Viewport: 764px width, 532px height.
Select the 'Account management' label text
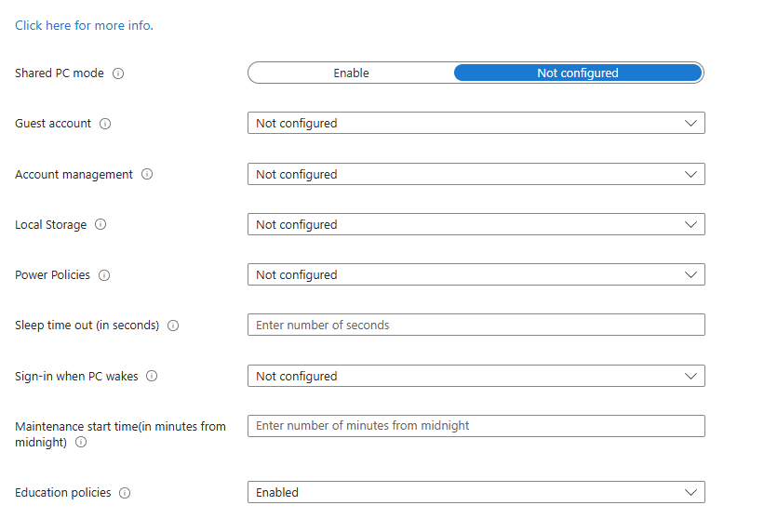click(74, 175)
